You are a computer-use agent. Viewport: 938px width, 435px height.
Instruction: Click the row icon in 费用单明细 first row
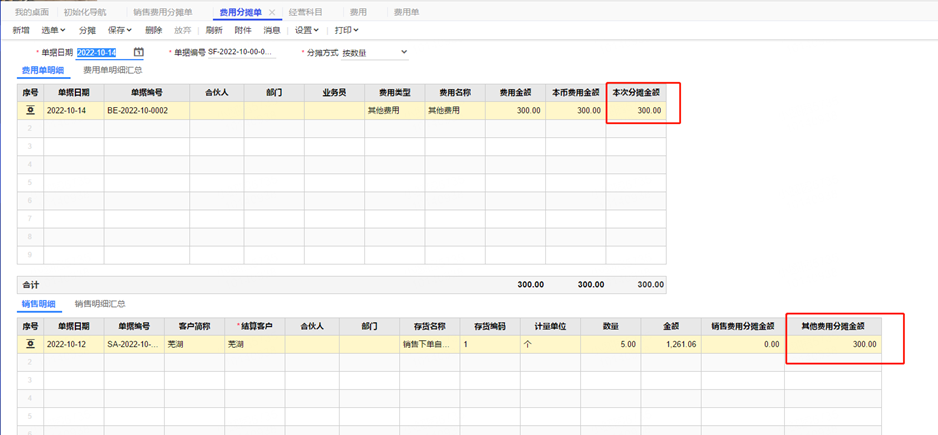point(31,111)
